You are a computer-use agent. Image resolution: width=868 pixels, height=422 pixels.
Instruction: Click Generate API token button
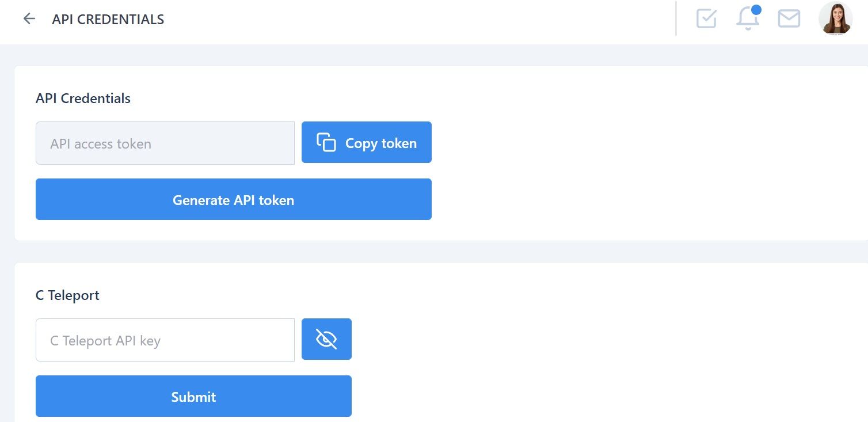tap(234, 199)
